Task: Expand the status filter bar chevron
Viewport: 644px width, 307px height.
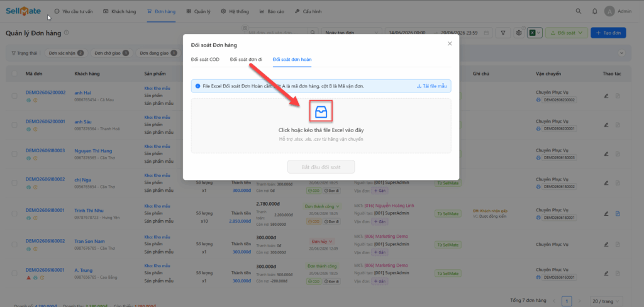Action: (x=621, y=53)
